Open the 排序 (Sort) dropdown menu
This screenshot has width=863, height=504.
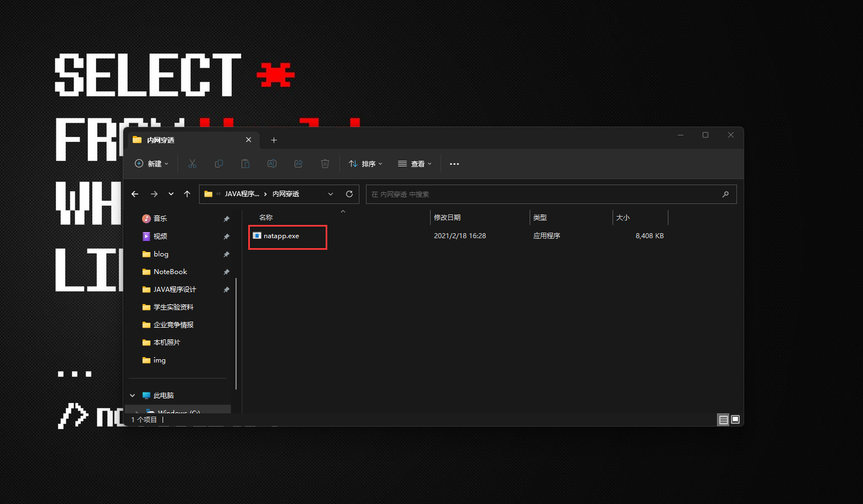[x=365, y=164]
